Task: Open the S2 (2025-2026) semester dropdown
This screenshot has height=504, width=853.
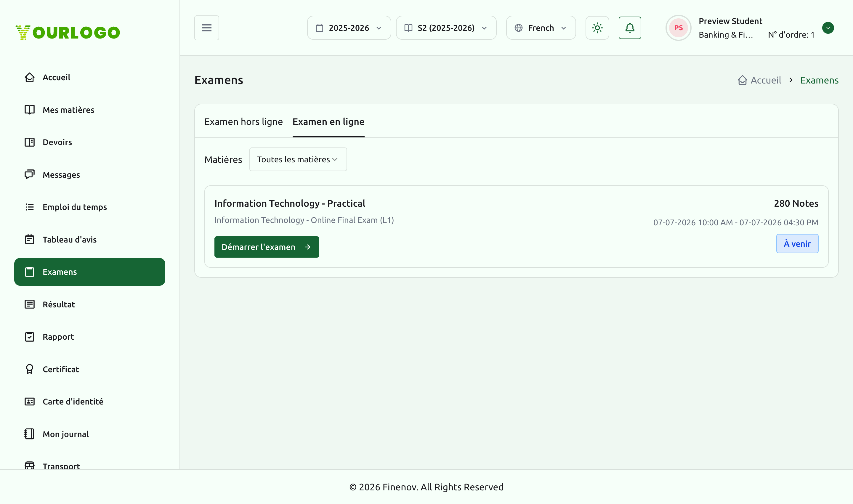Action: point(446,28)
